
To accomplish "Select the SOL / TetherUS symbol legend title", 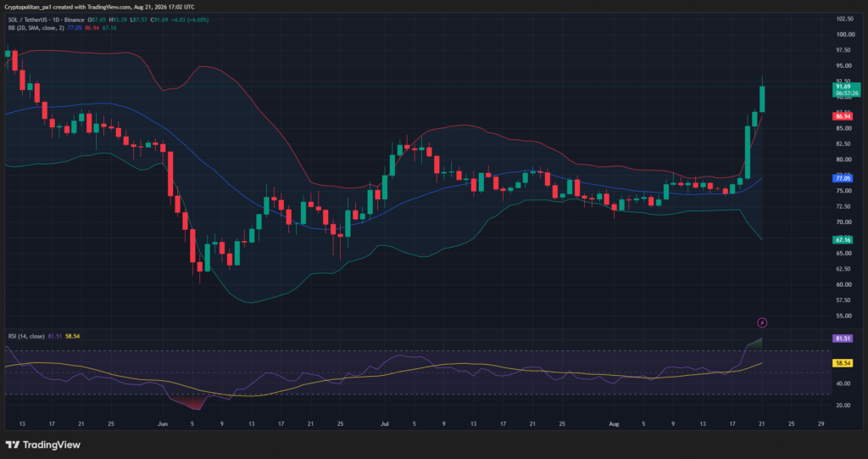I will click(x=46, y=20).
